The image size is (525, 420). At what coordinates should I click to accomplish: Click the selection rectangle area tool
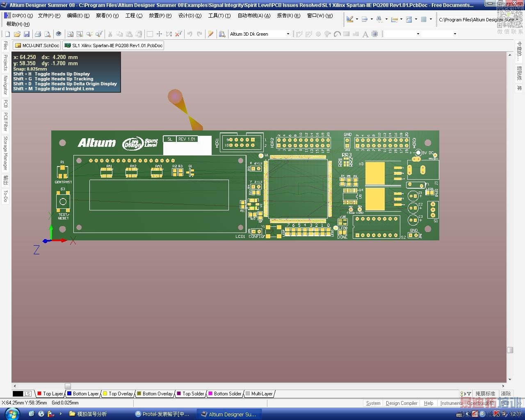click(x=150, y=34)
